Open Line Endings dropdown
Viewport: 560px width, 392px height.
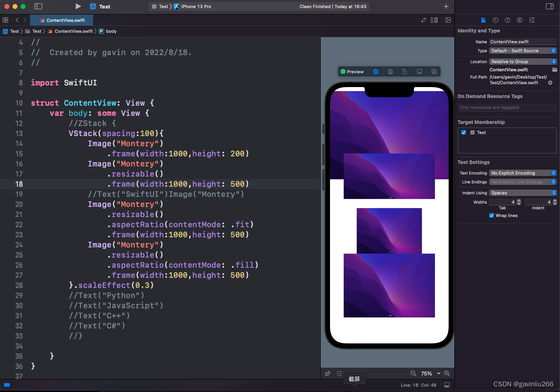523,182
